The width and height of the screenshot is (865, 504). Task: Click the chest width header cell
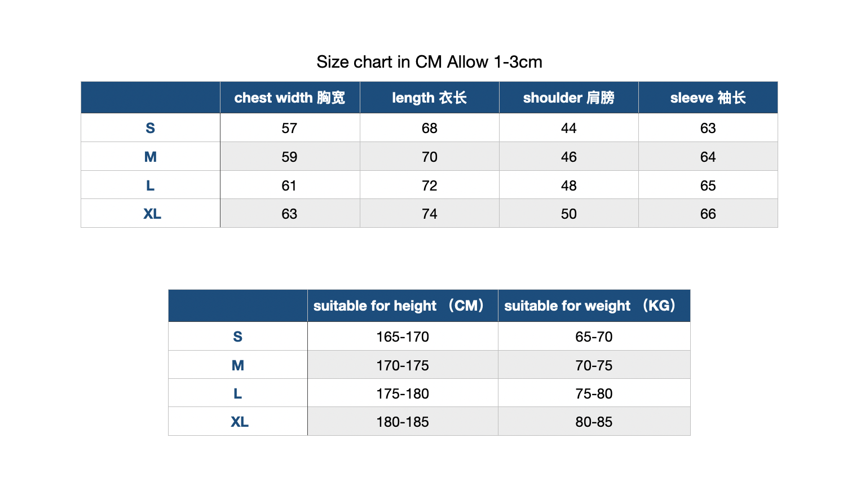point(290,98)
